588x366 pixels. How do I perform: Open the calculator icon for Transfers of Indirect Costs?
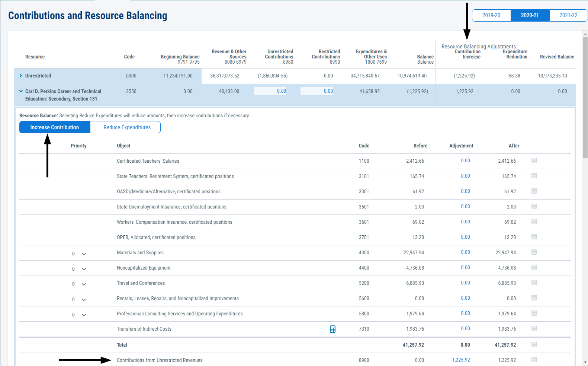tap(332, 329)
